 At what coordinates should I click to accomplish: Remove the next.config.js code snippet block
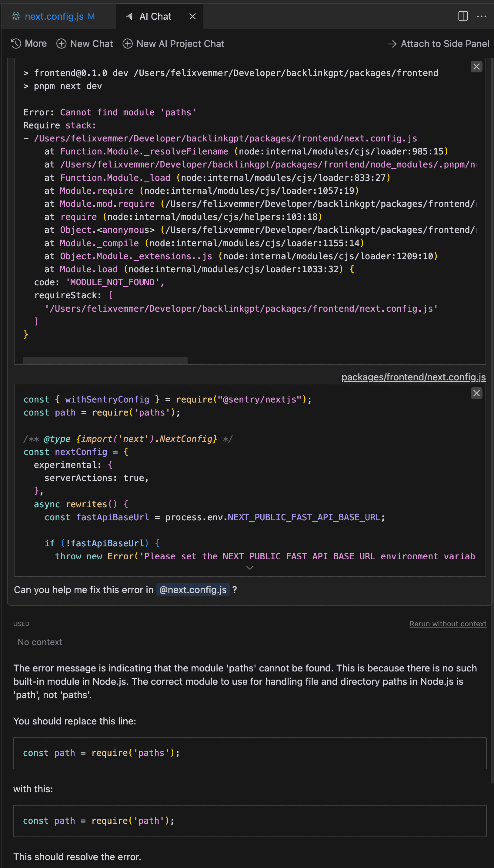point(476,393)
